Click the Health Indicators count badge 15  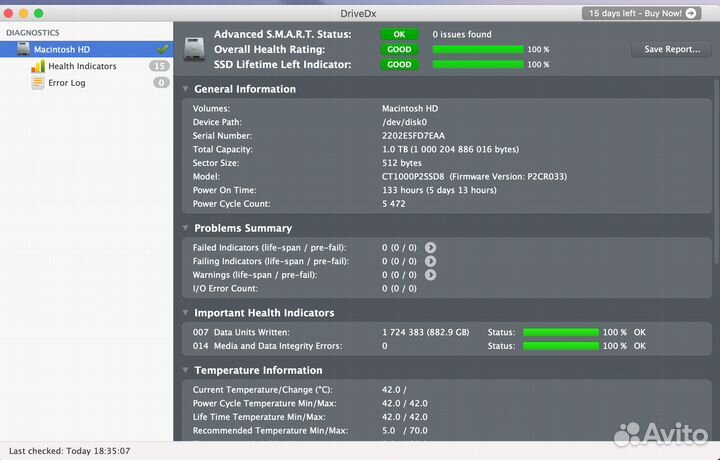click(159, 66)
